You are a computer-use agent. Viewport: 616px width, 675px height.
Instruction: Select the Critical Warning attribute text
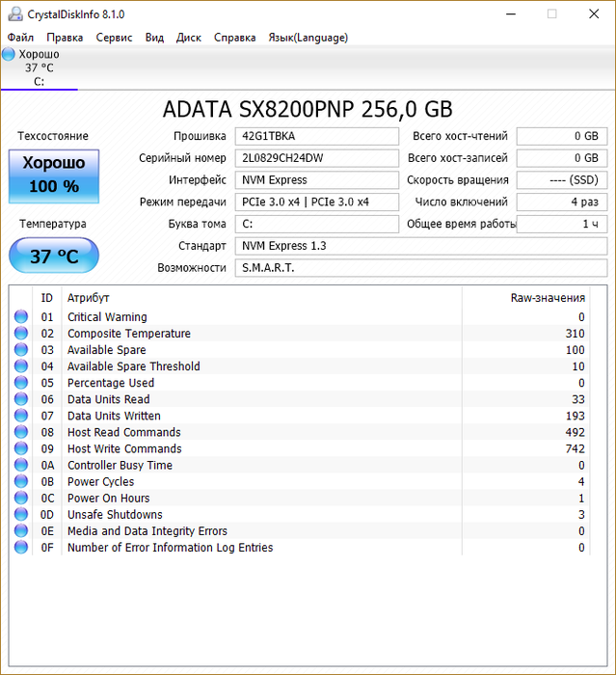(x=107, y=317)
